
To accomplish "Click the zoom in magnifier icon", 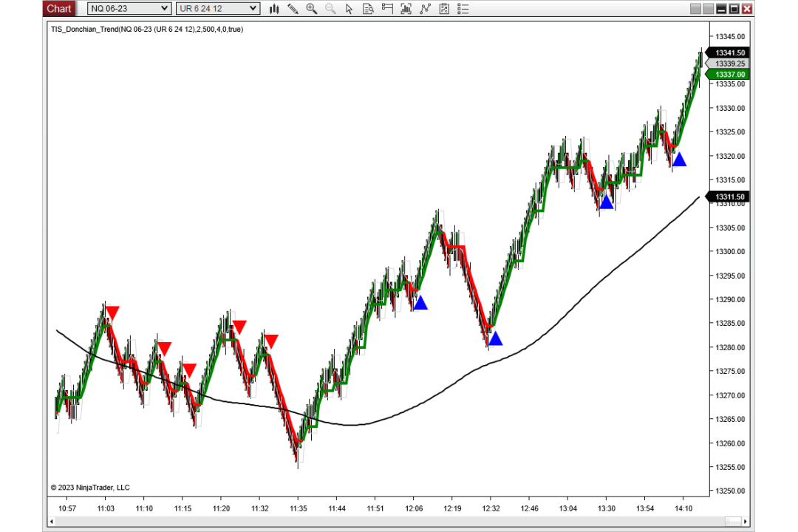I will 312,9.
